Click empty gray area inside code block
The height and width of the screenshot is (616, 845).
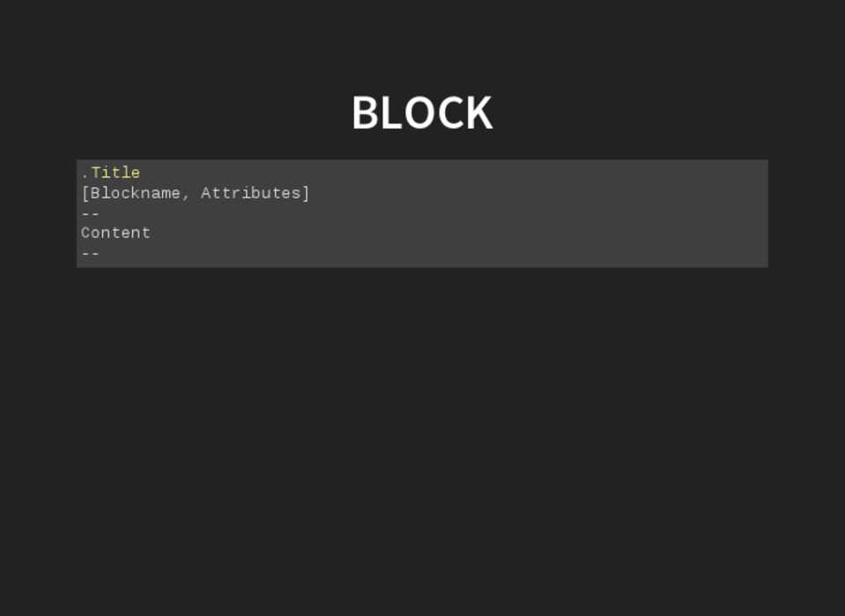point(529,220)
